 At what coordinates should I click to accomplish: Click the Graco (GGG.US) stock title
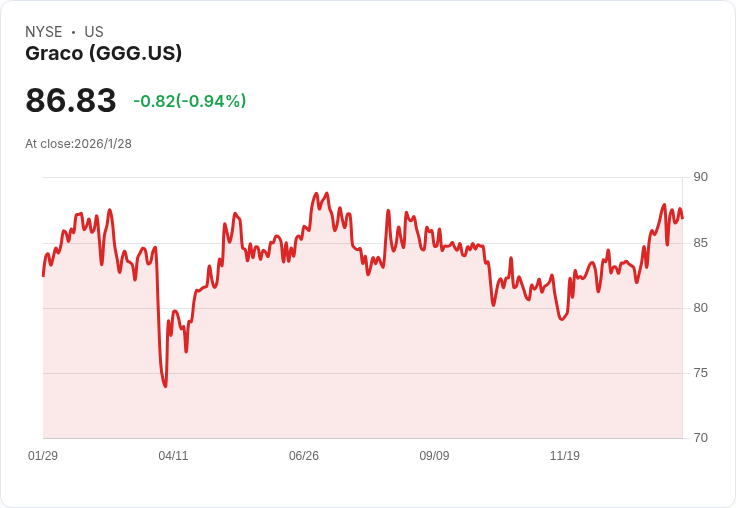(104, 54)
